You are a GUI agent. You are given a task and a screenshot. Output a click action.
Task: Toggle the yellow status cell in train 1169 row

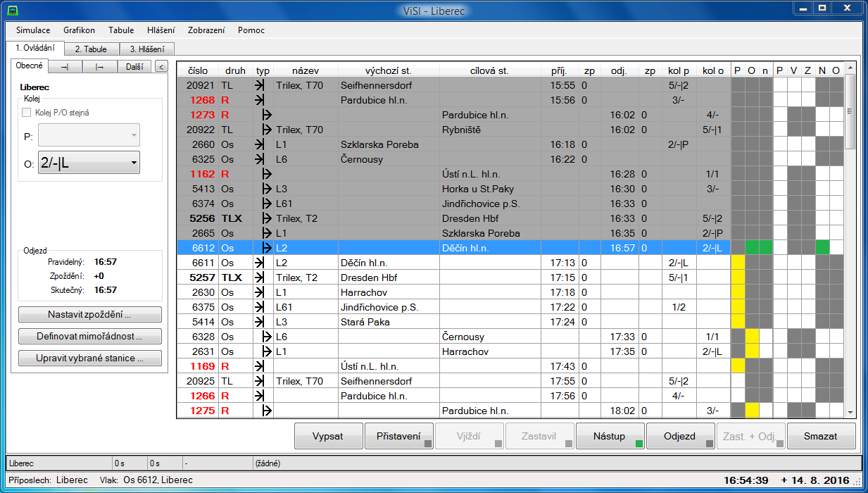[738, 366]
